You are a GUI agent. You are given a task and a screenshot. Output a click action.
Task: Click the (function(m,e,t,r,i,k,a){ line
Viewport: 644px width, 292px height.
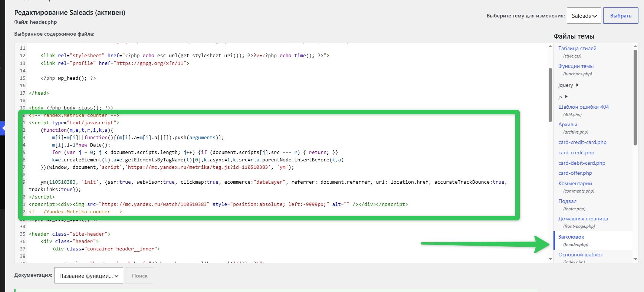77,130
